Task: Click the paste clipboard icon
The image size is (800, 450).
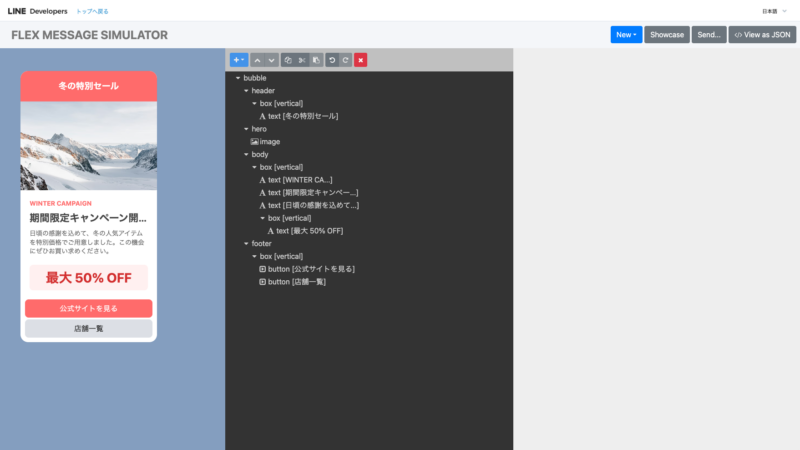Action: pyautogui.click(x=316, y=60)
